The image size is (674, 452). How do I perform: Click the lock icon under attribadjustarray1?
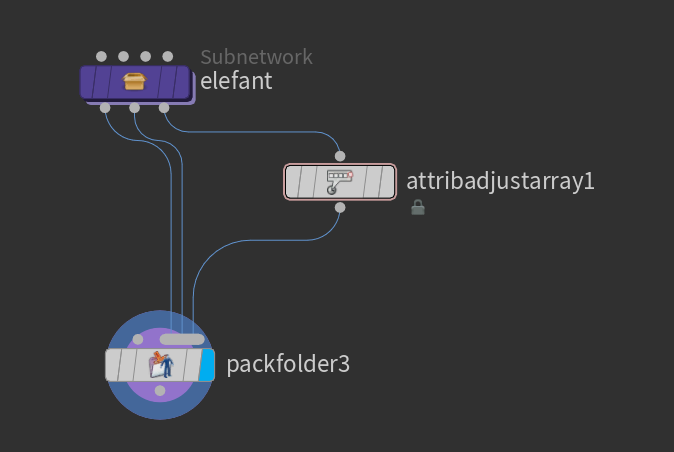coord(418,207)
